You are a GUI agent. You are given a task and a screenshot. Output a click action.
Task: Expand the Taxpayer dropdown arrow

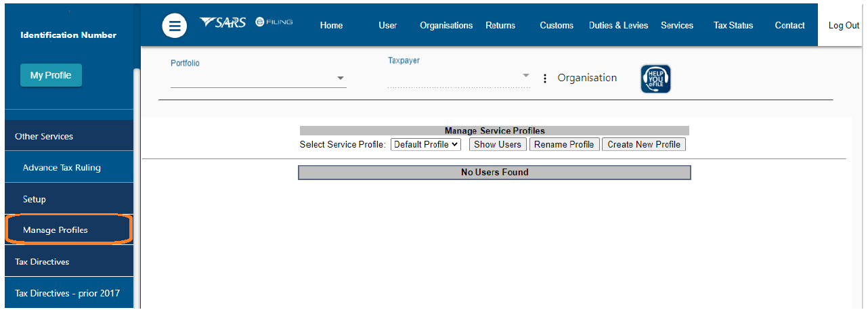(526, 76)
